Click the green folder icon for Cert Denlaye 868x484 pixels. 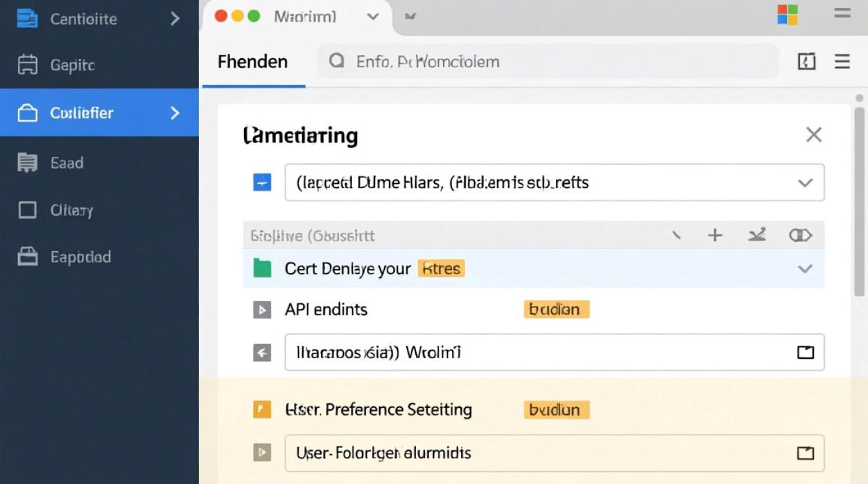[x=262, y=268]
